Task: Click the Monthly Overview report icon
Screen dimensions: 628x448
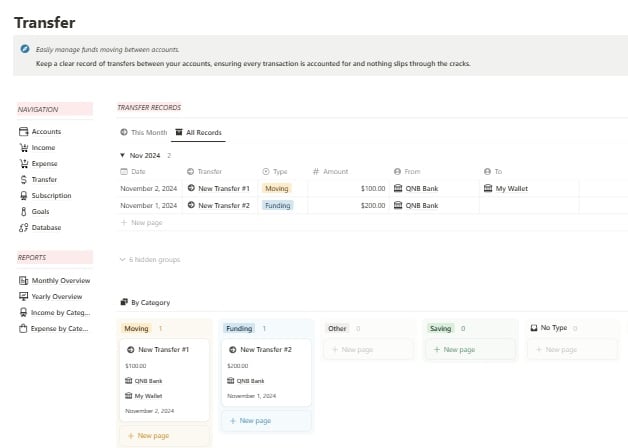Action: click(x=23, y=281)
